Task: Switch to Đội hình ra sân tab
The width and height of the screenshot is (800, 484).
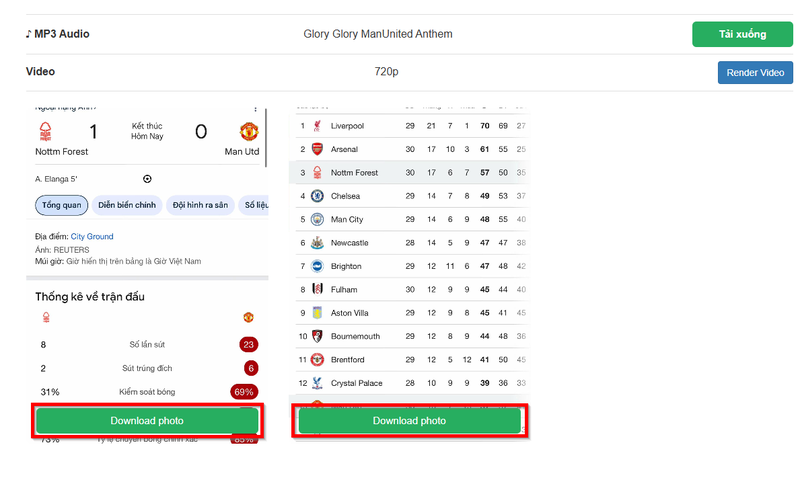Action: coord(200,205)
